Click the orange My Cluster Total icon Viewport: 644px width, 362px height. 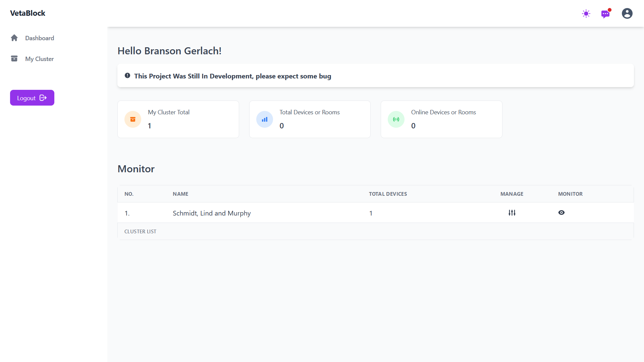133,119
